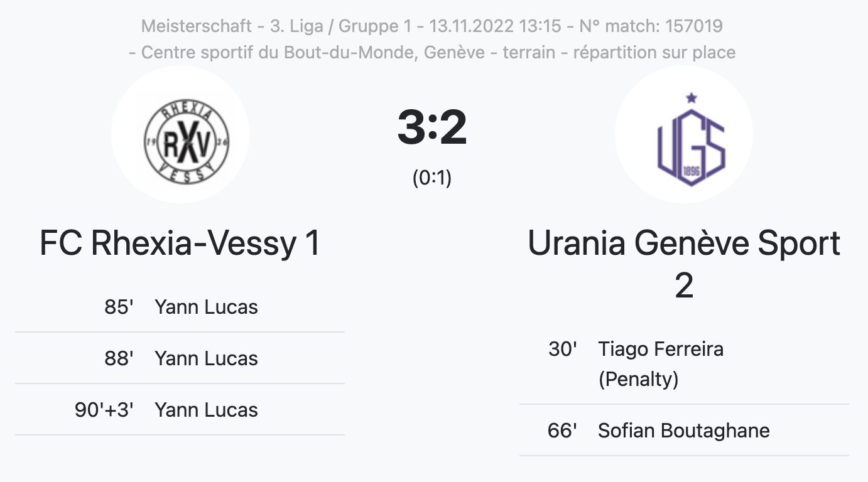Click the 88' minute label
Image resolution: width=868 pixels, height=482 pixels.
coord(119,358)
